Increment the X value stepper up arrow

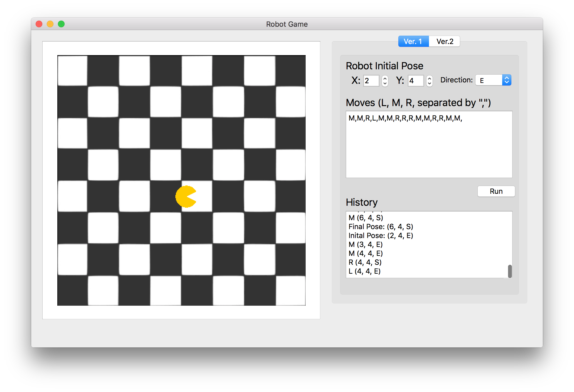(385, 79)
